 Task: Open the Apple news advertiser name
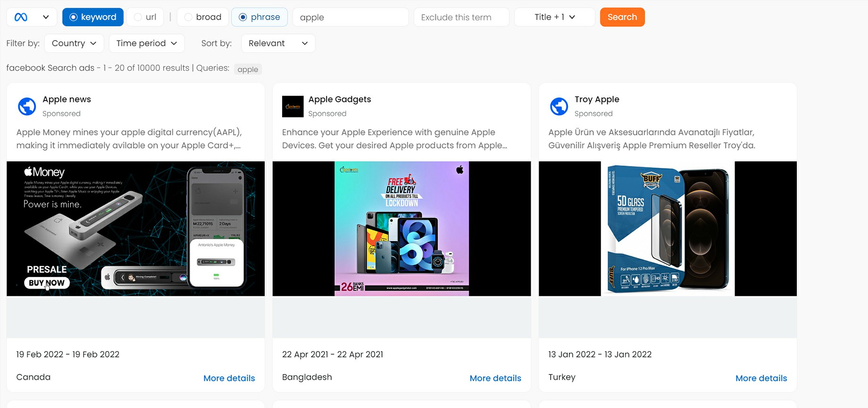point(67,99)
